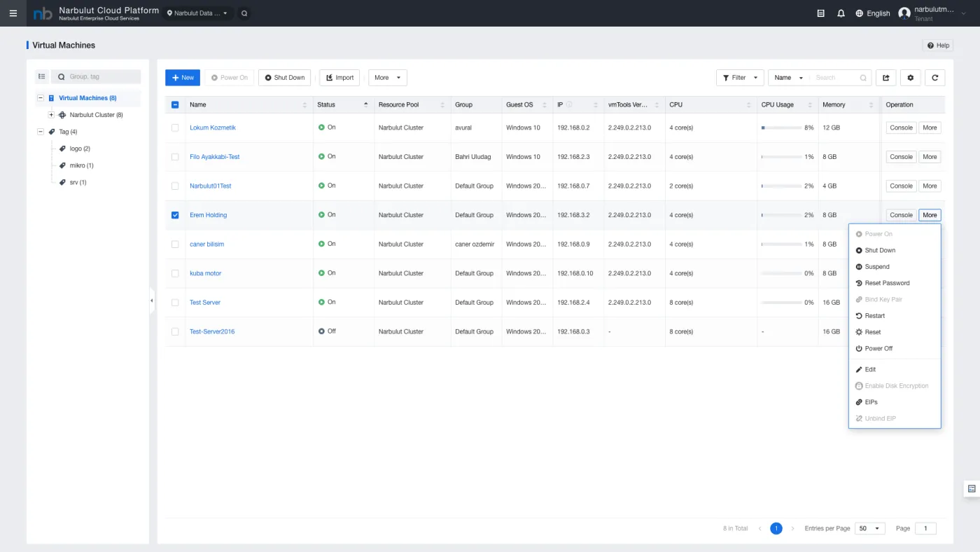Click the global search icon in header
Viewport: 980px width, 552px height.
[x=244, y=13]
